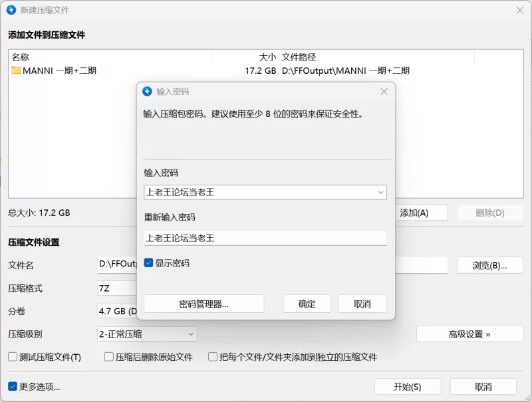Check 把每个文件/文件夹添加到独立的压缩文件 option
Viewport: 532px width, 402px height.
pyautogui.click(x=213, y=357)
